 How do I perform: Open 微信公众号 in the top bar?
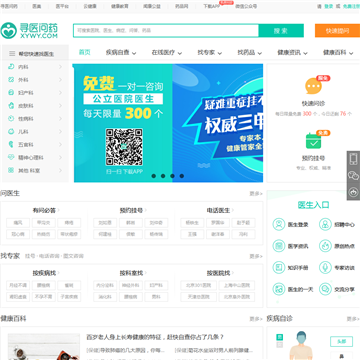point(246,6)
